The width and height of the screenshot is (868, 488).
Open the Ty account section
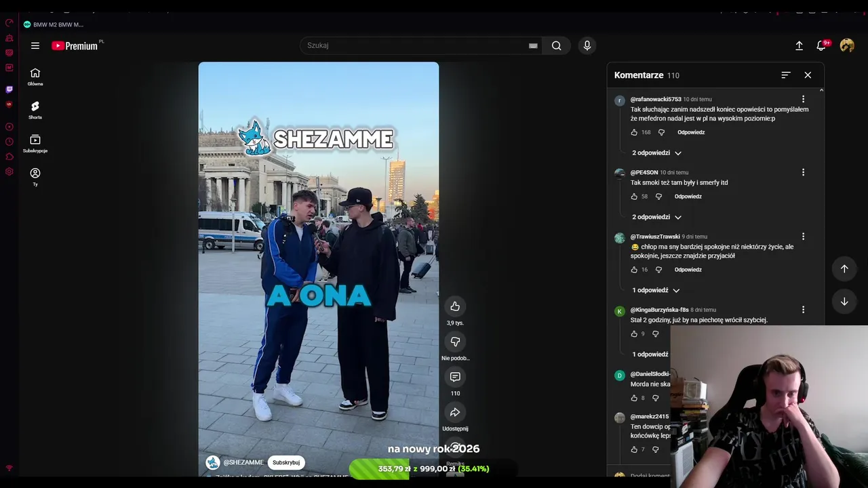35,177
